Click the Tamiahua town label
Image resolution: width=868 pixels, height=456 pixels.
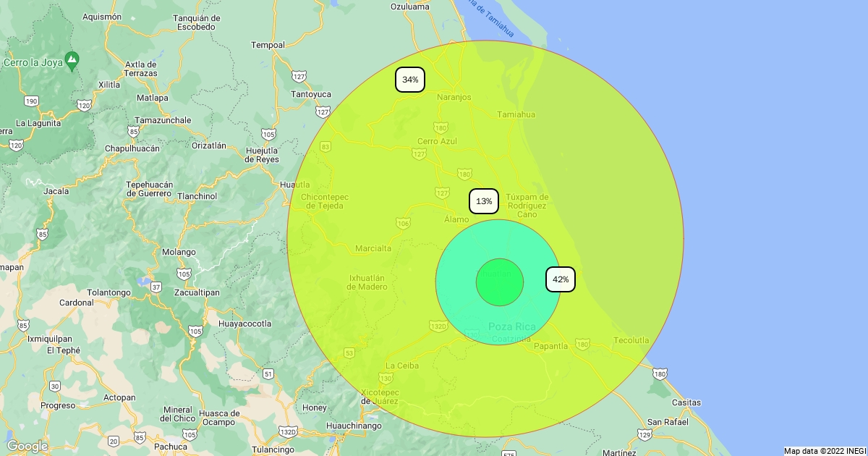(516, 114)
